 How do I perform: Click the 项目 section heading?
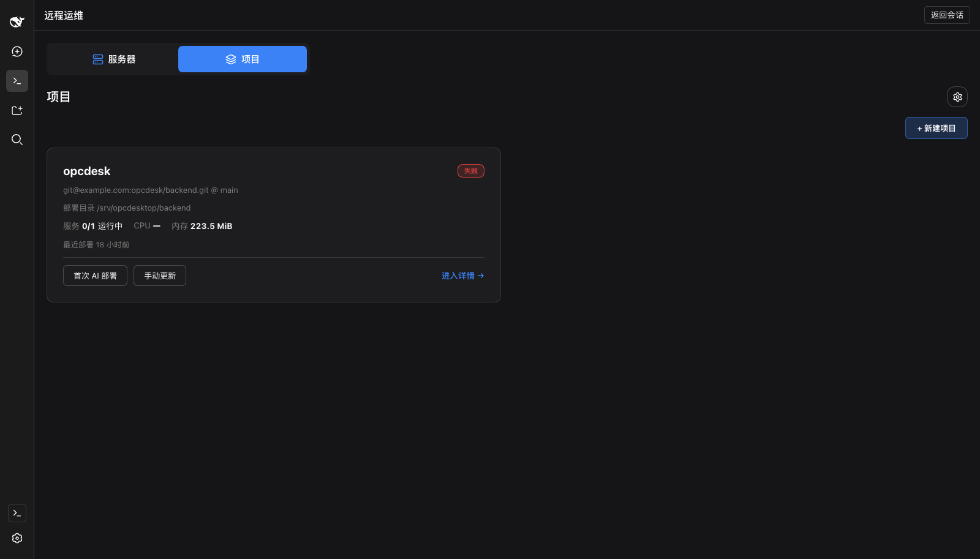pyautogui.click(x=59, y=97)
